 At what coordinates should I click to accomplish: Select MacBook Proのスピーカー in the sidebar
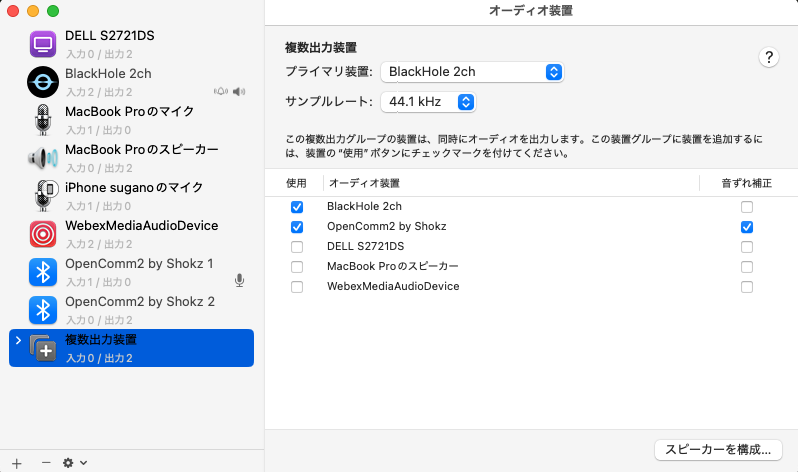(x=131, y=158)
